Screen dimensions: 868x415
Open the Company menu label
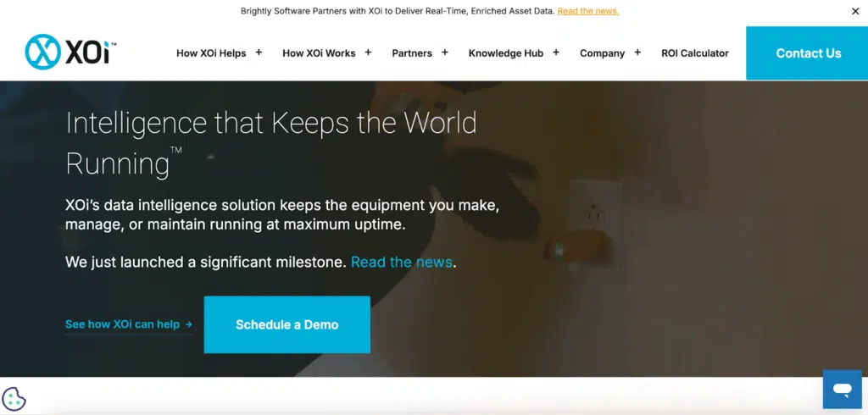(x=602, y=53)
